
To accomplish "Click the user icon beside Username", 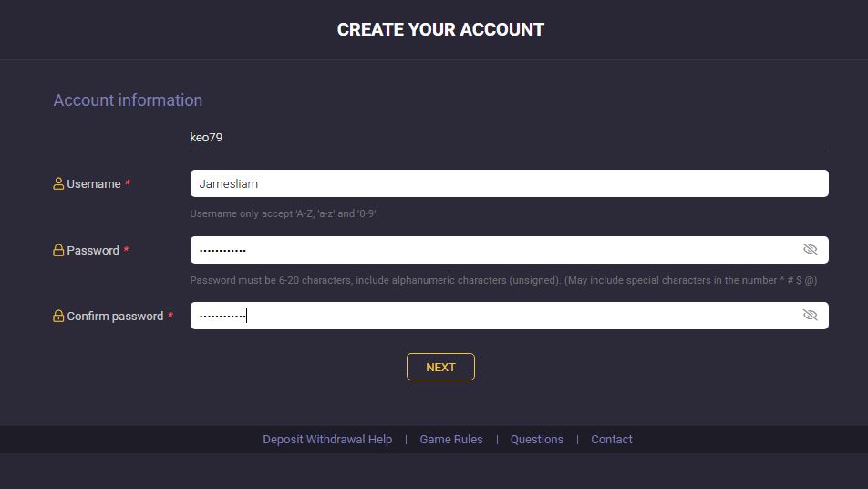I will [58, 183].
